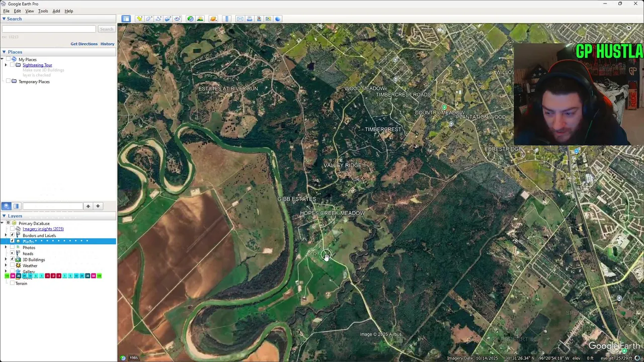Image resolution: width=644 pixels, height=362 pixels.
Task: Move the item up with the up arrow
Action: click(x=88, y=206)
